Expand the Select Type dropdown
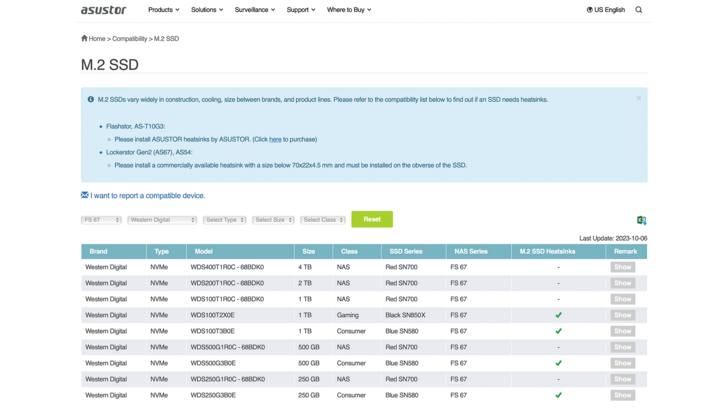Image resolution: width=728 pixels, height=410 pixels. pos(224,220)
